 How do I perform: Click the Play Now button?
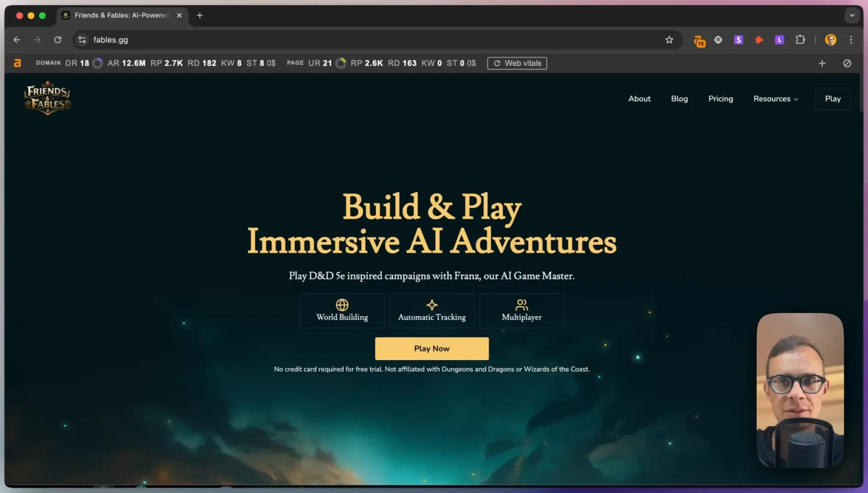(x=432, y=348)
